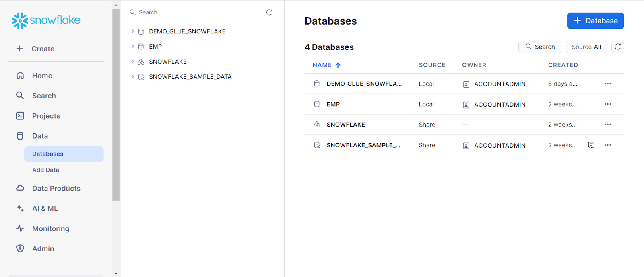
Task: Select SNOWFLAKE_SAMPLE_DATA label in tree
Action: tap(190, 77)
